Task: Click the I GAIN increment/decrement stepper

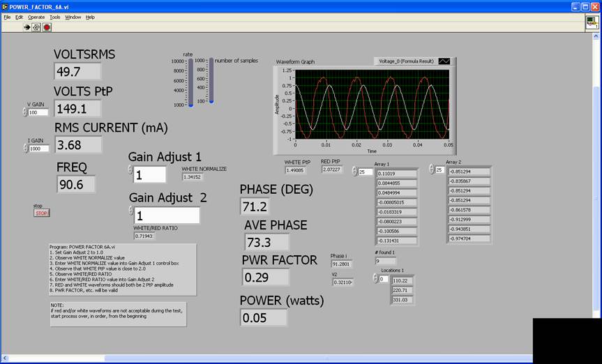Action: [x=26, y=149]
